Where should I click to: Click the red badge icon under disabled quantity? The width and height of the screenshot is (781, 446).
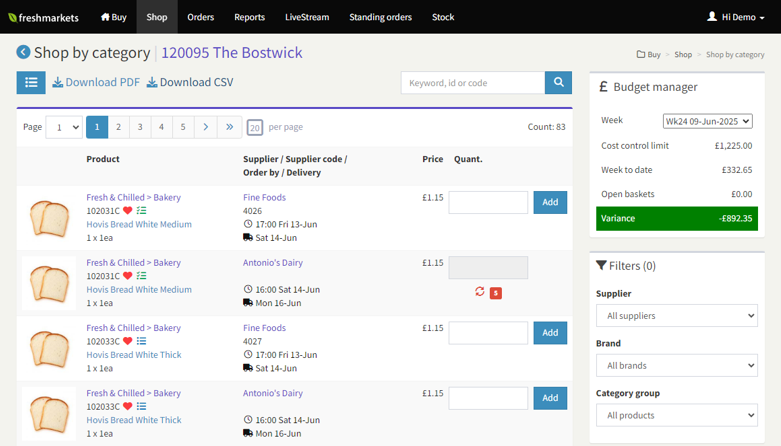coord(495,293)
